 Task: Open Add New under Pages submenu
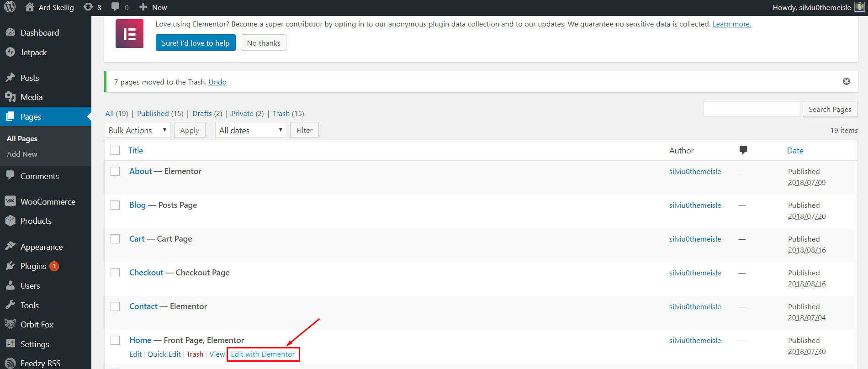[22, 154]
